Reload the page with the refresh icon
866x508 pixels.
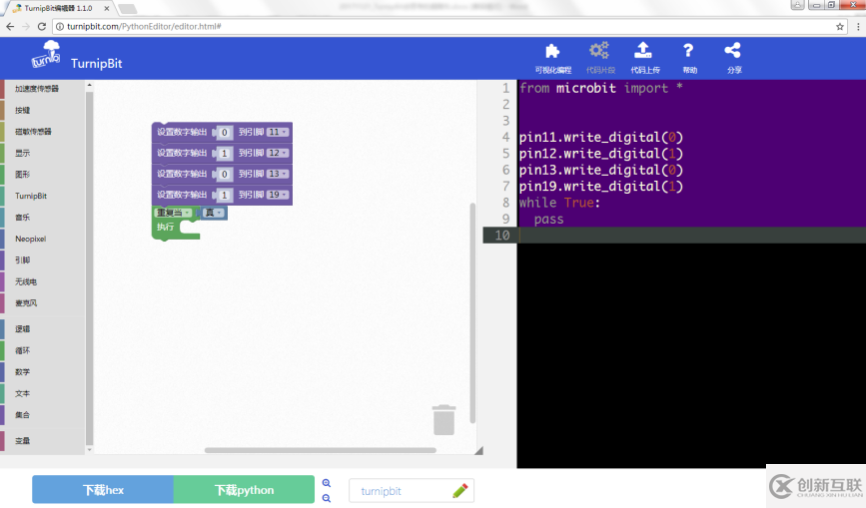[41, 27]
